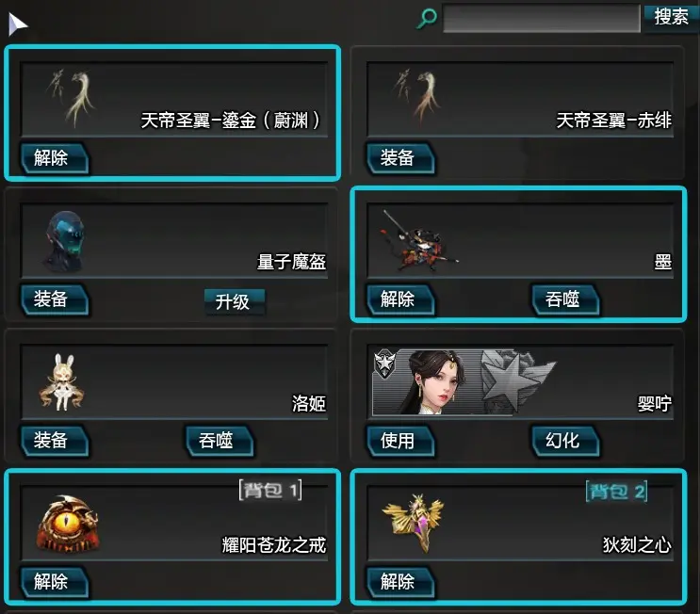Unequip 天帝圣翼-鎏金 with 解除 button
The image size is (700, 614).
click(55, 158)
